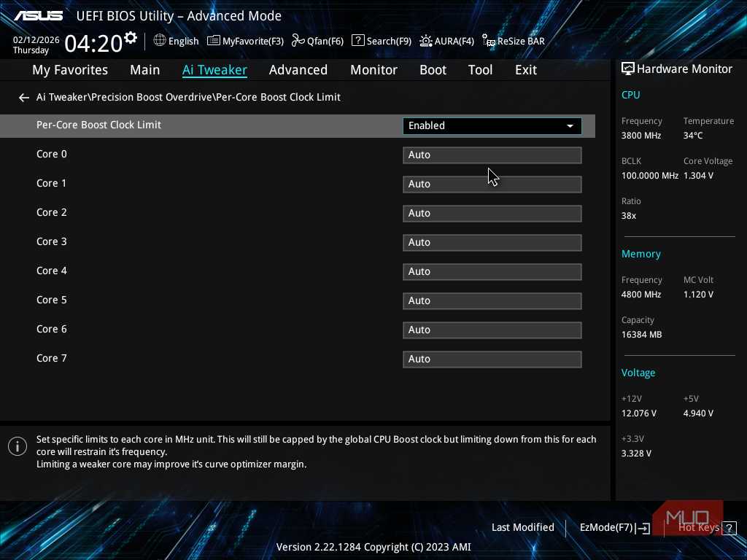Click the Core 0 Auto field
The height and width of the screenshot is (560, 747).
point(492,155)
